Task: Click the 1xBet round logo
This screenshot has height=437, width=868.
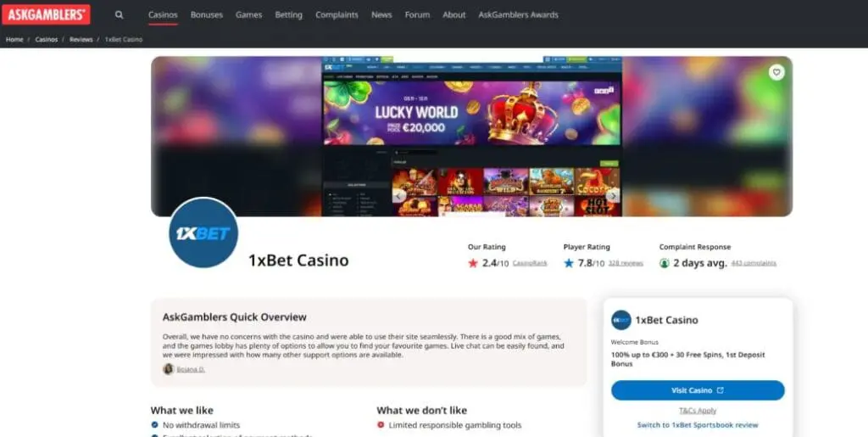Action: [x=203, y=233]
